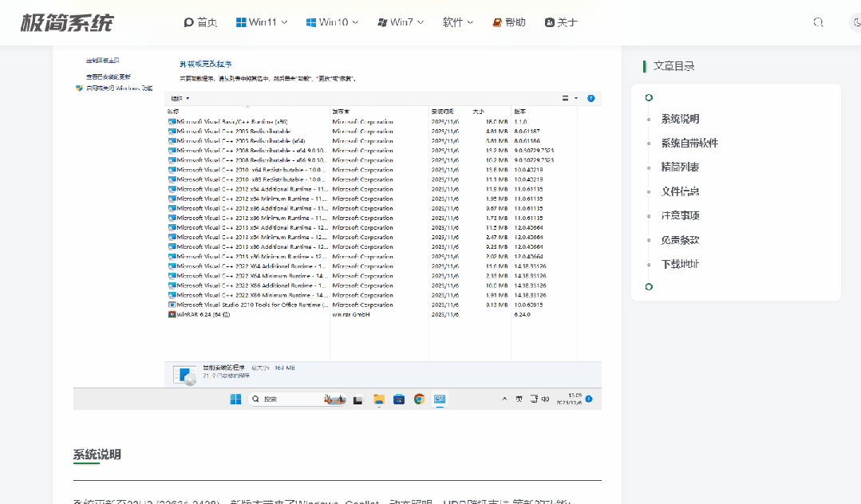
Task: Click the 6.24.0 version cell
Action: 522,314
